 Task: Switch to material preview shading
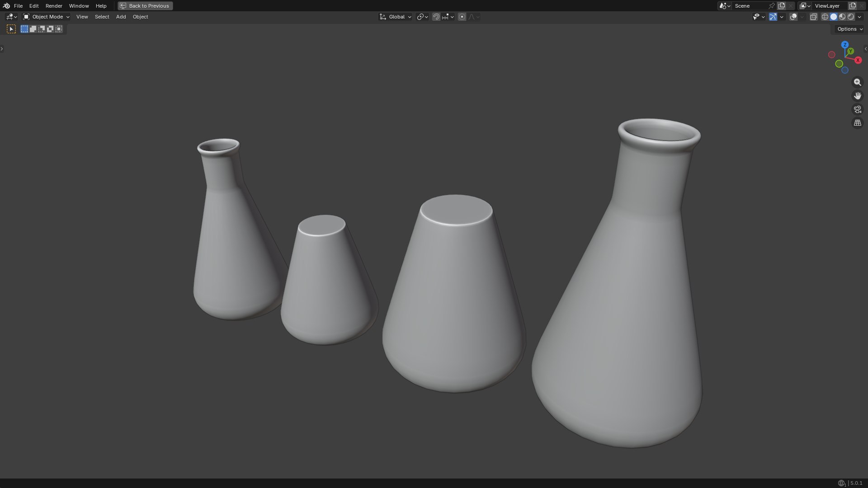tap(842, 17)
